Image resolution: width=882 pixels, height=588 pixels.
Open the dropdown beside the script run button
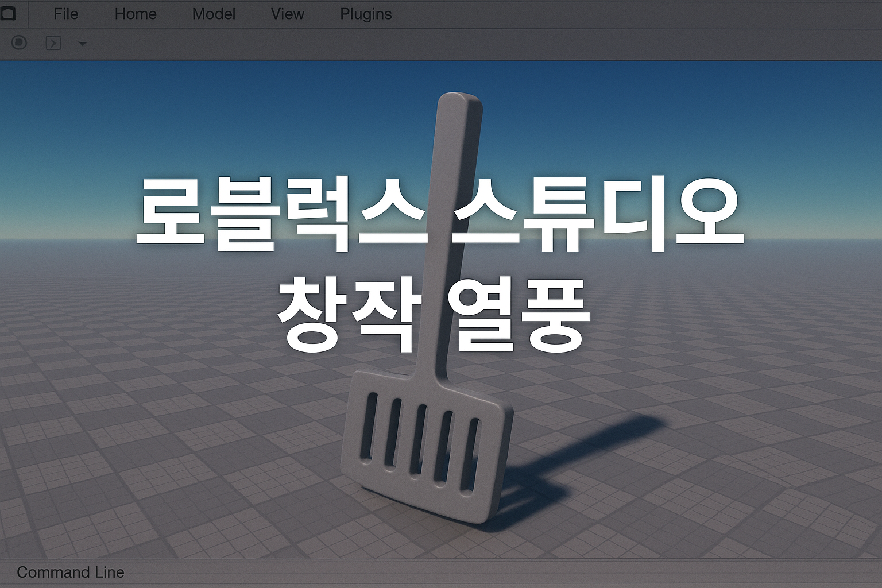pyautogui.click(x=82, y=44)
